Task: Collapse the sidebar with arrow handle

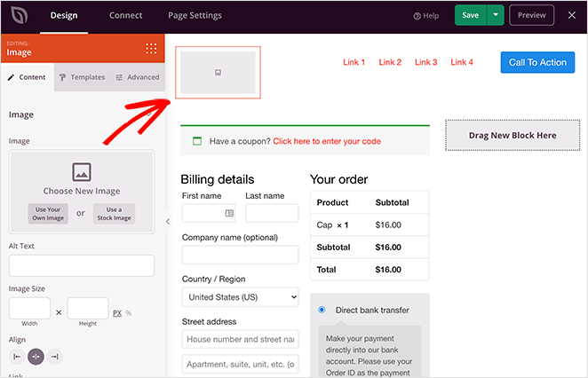Action: tap(168, 222)
